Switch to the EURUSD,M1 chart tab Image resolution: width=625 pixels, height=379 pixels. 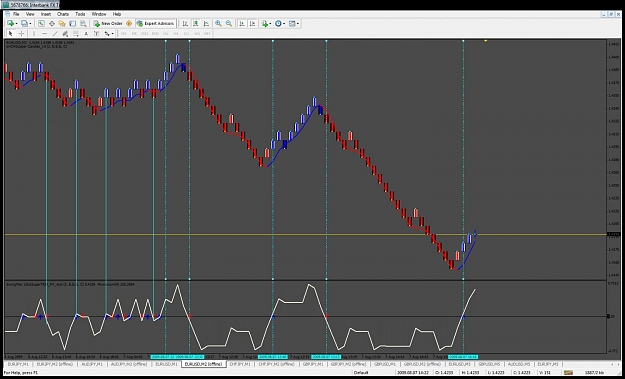pyautogui.click(x=166, y=364)
